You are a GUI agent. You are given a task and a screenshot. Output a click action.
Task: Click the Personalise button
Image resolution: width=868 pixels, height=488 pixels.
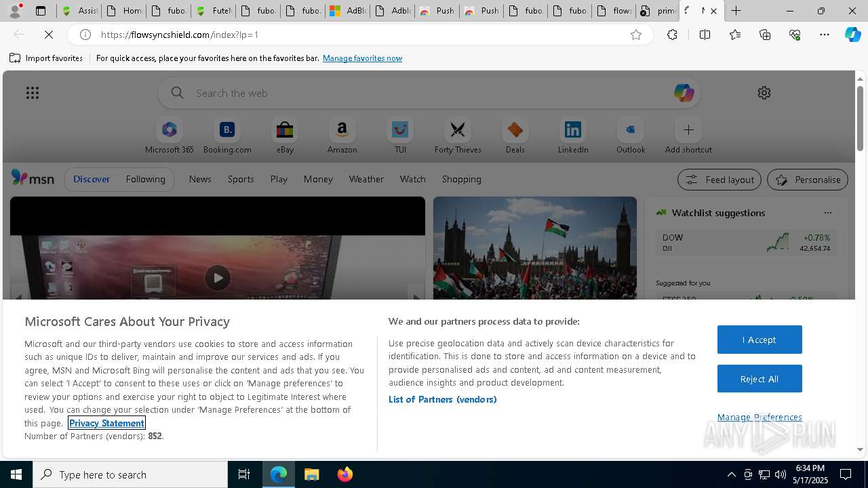coord(808,180)
